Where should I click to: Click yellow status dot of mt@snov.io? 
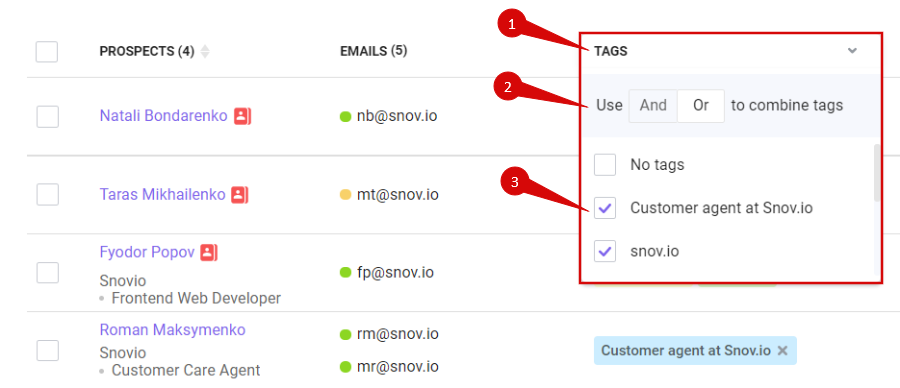click(x=346, y=195)
